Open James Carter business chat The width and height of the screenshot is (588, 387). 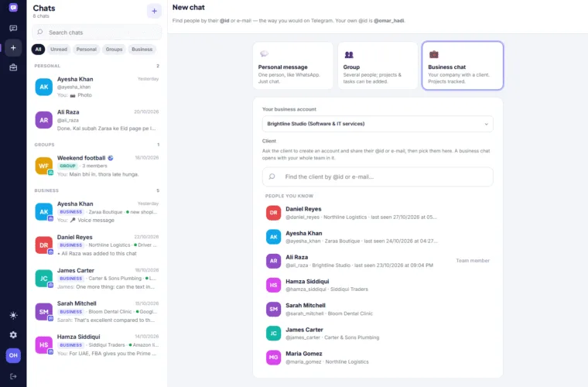click(x=97, y=278)
